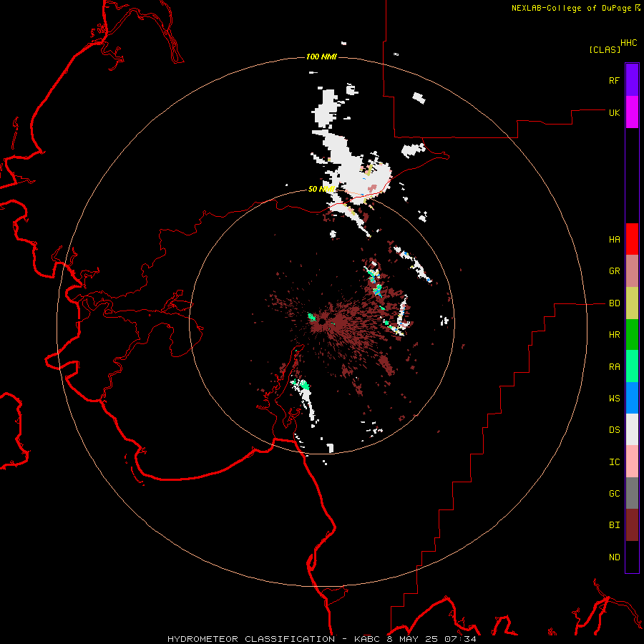Viewport: 644px width, 644px height.
Task: Click the GR legend label
Action: 615,271
